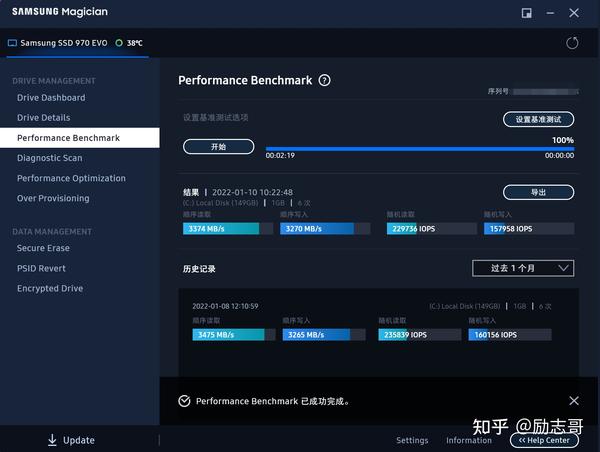Click the 38℃ temperature reading
The width and height of the screenshot is (600, 452).
click(135, 43)
